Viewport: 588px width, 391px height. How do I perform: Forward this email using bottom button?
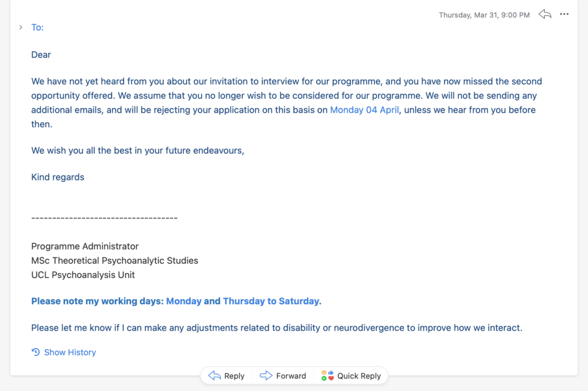[x=283, y=375]
